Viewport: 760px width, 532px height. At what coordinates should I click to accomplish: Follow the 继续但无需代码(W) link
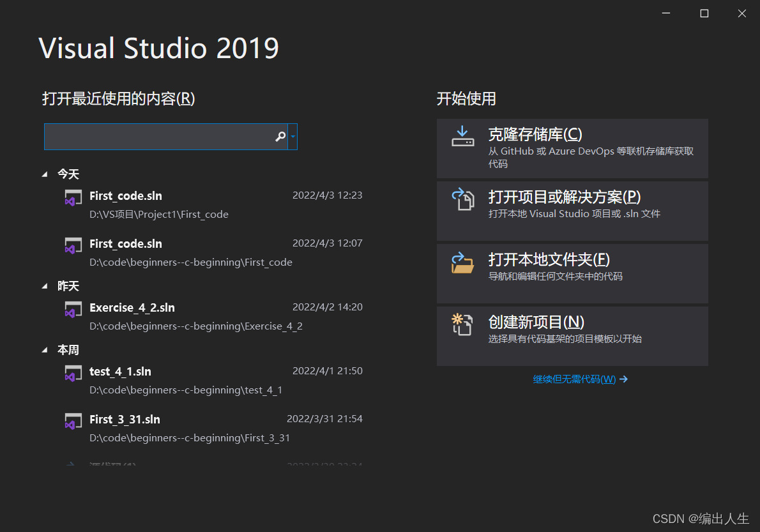pos(574,379)
